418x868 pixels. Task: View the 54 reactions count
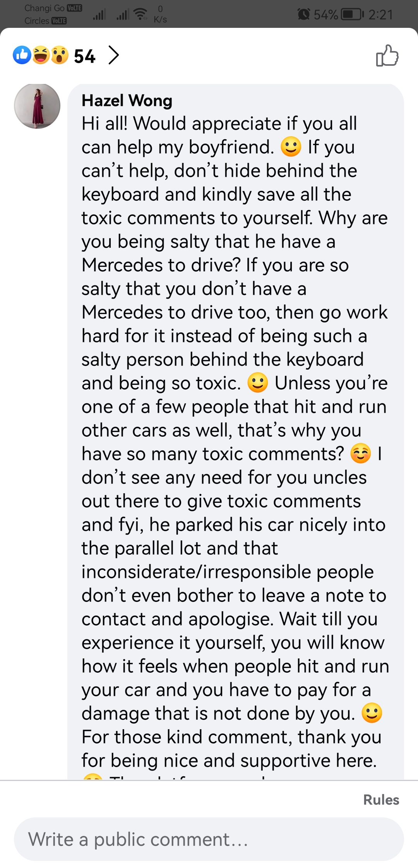[x=85, y=56]
